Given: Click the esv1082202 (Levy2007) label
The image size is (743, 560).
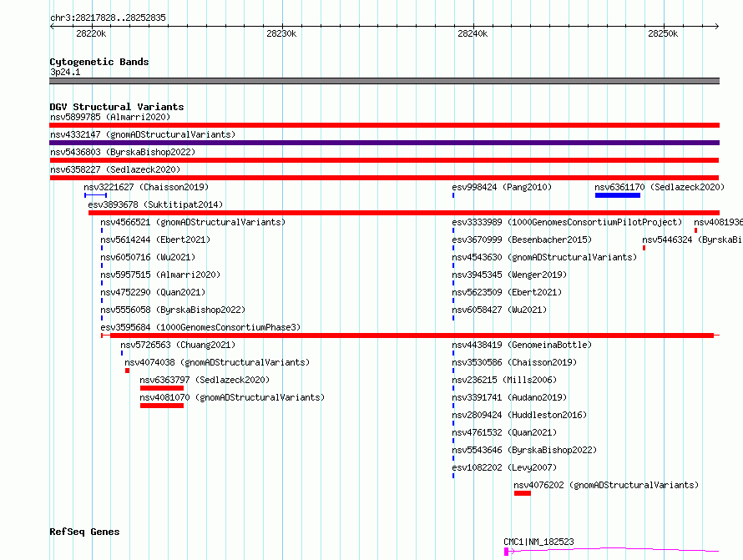Looking at the screenshot, I should click(504, 467).
